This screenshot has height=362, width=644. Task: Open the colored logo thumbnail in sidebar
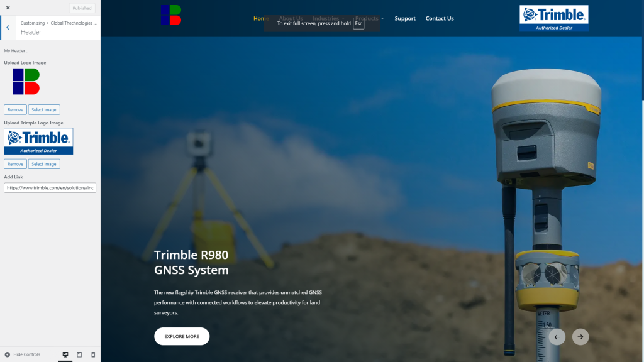click(x=26, y=82)
